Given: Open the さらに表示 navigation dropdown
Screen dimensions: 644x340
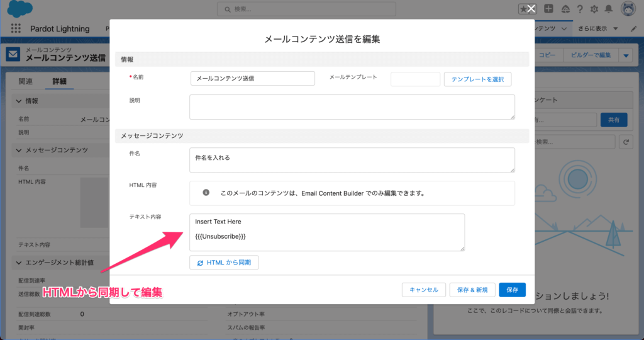Looking at the screenshot, I should tap(598, 28).
